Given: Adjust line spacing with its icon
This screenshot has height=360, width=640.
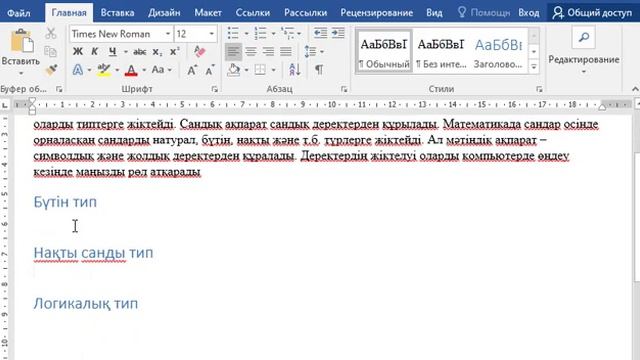Looking at the screenshot, I should pos(310,51).
